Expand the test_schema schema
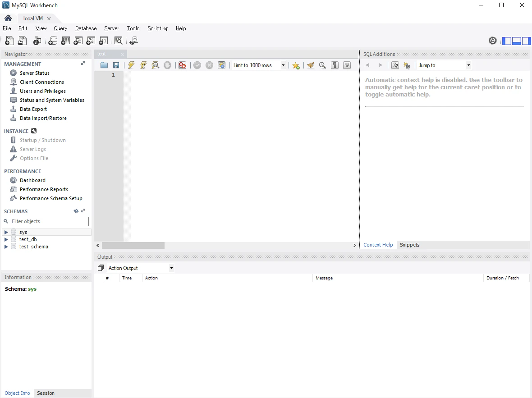 click(x=6, y=247)
